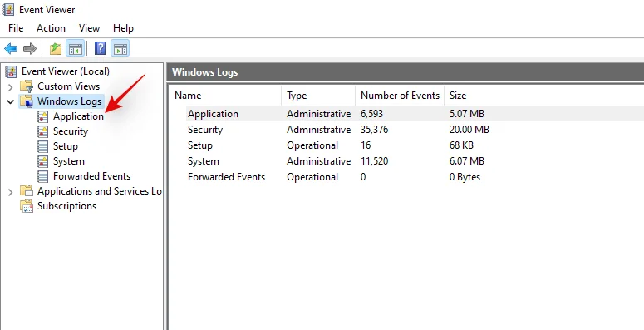This screenshot has width=644, height=330.
Task: Select the Application log in tree
Action: click(x=78, y=116)
